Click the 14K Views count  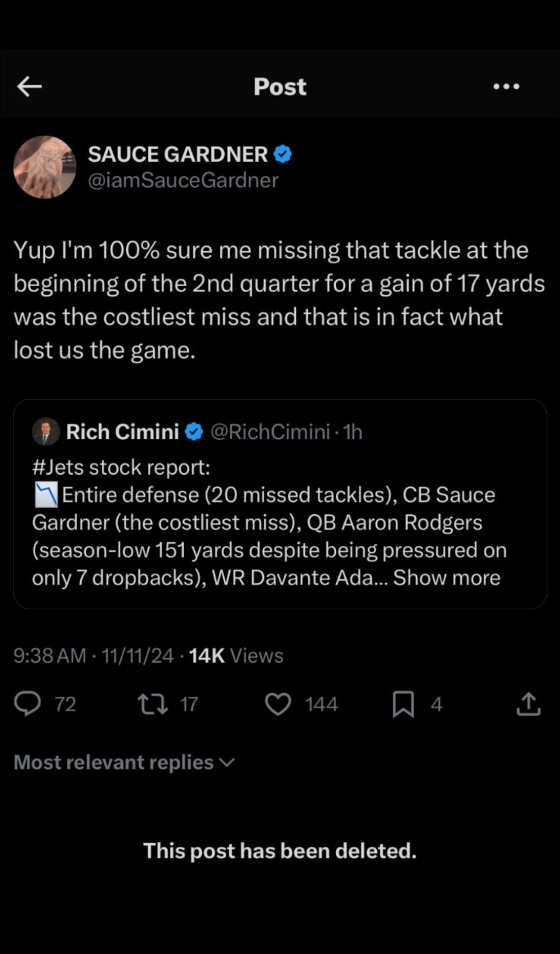coord(236,656)
